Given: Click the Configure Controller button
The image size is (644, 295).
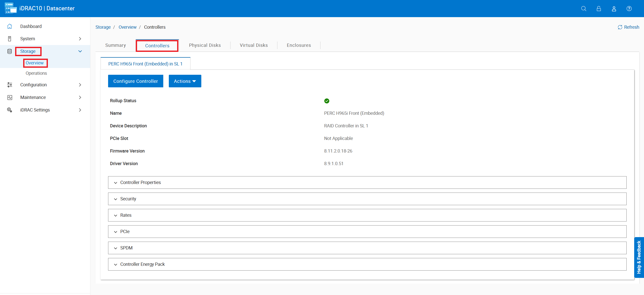Looking at the screenshot, I should pyautogui.click(x=136, y=81).
